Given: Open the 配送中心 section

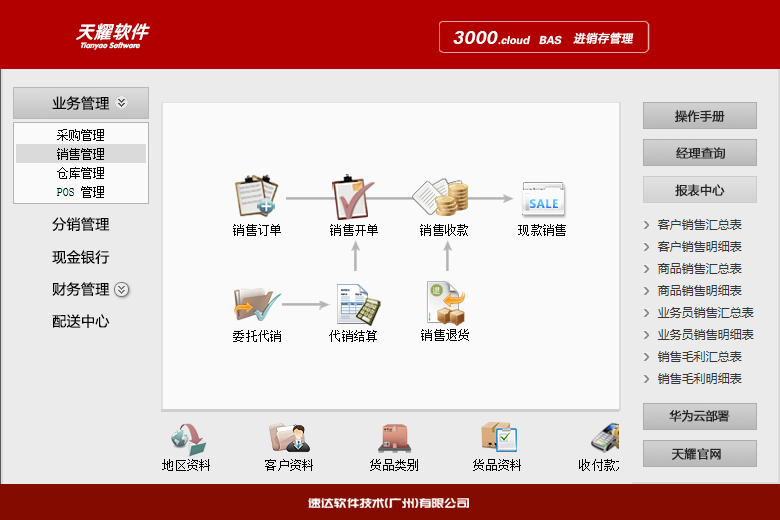Looking at the screenshot, I should (x=81, y=321).
